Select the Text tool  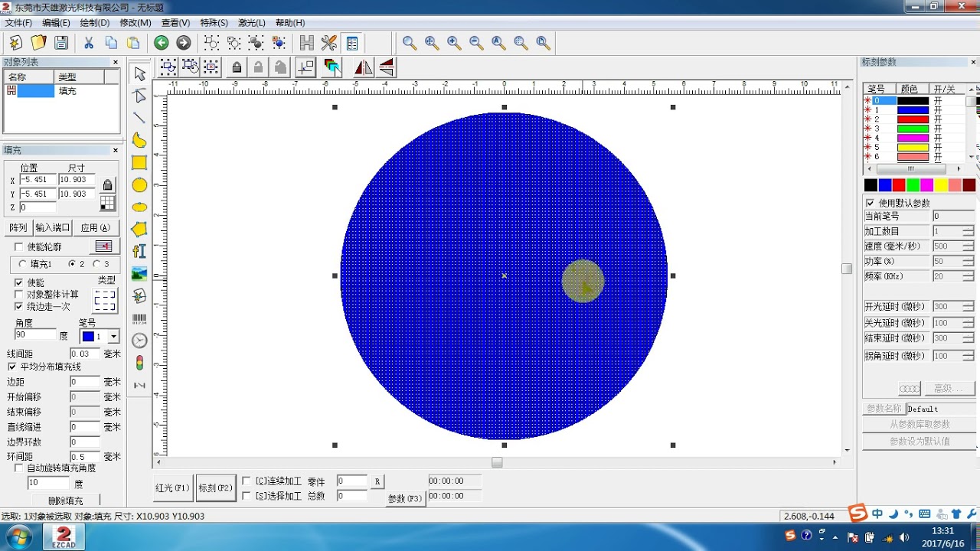click(x=139, y=251)
